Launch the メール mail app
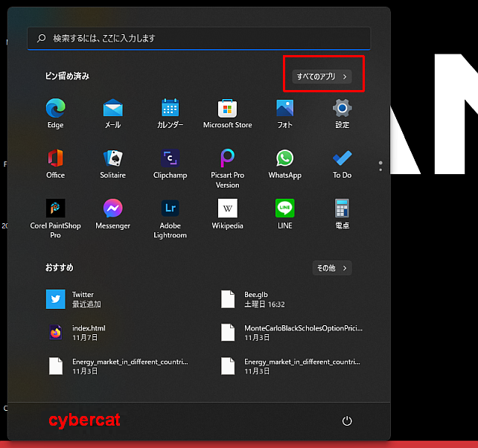 [112, 113]
